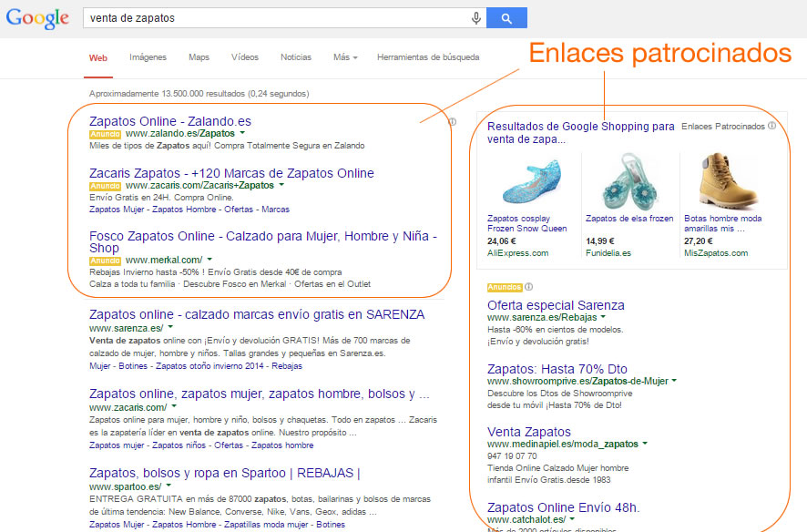Click blue Frozen Snow Queen shoe thumbnail
Image resolution: width=807 pixels, height=532 pixels.
[x=531, y=182]
